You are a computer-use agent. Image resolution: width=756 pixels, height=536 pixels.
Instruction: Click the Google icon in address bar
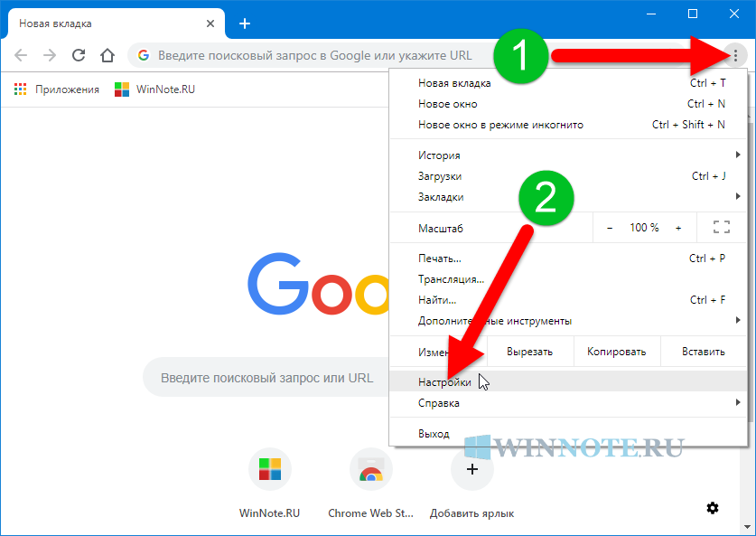click(144, 55)
